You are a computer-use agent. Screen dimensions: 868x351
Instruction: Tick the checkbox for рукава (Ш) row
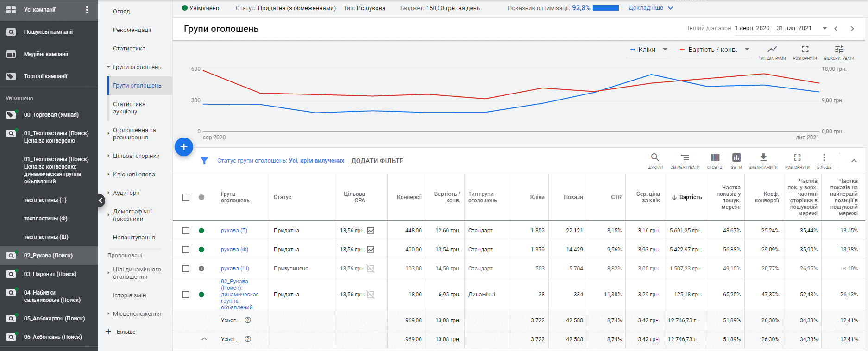click(x=186, y=269)
